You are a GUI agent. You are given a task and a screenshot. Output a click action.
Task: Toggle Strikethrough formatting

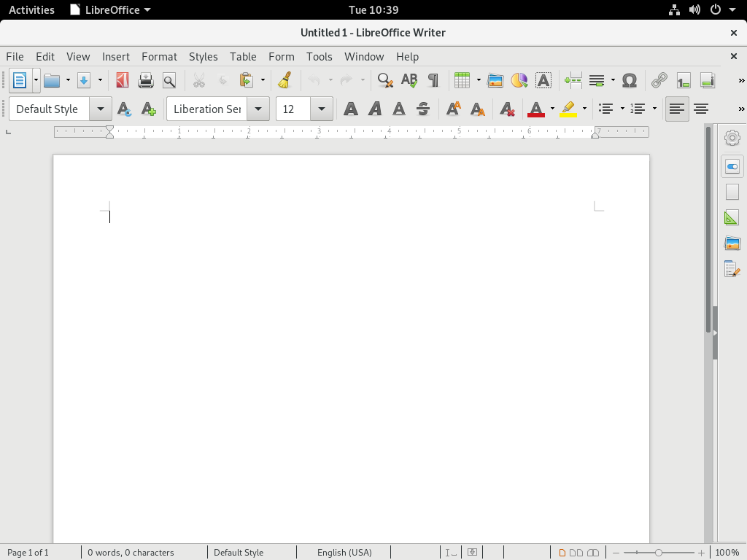pos(423,109)
